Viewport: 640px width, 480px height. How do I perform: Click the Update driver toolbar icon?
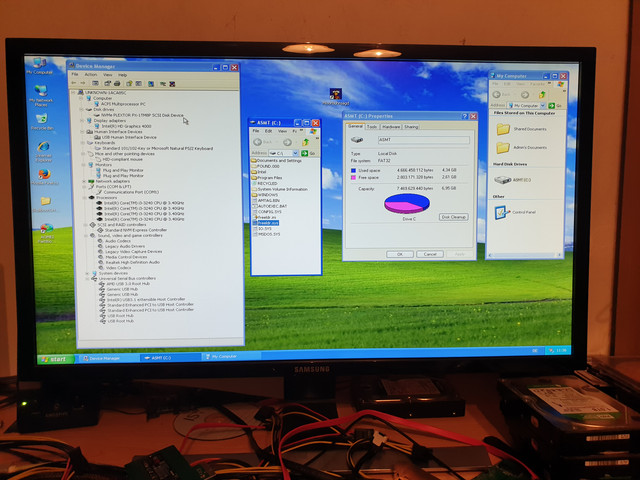pyautogui.click(x=163, y=84)
